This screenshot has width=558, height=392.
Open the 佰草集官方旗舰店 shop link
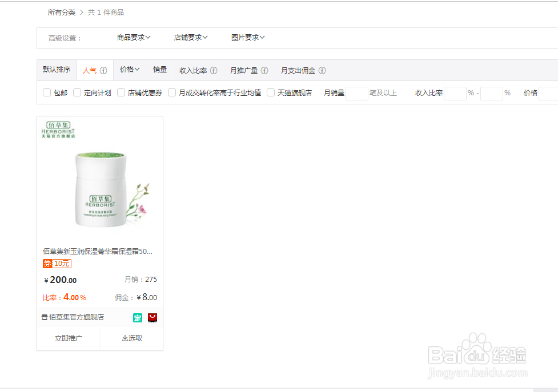[77, 317]
